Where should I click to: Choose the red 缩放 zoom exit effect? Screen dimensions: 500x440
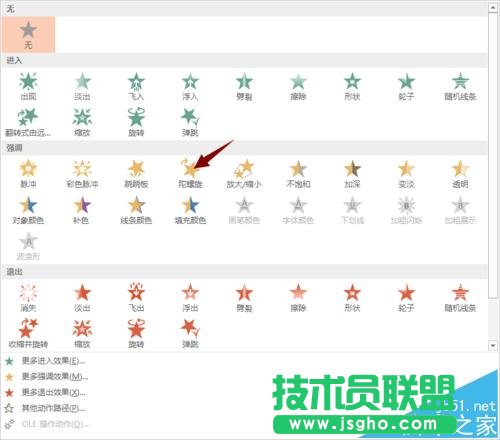82,334
